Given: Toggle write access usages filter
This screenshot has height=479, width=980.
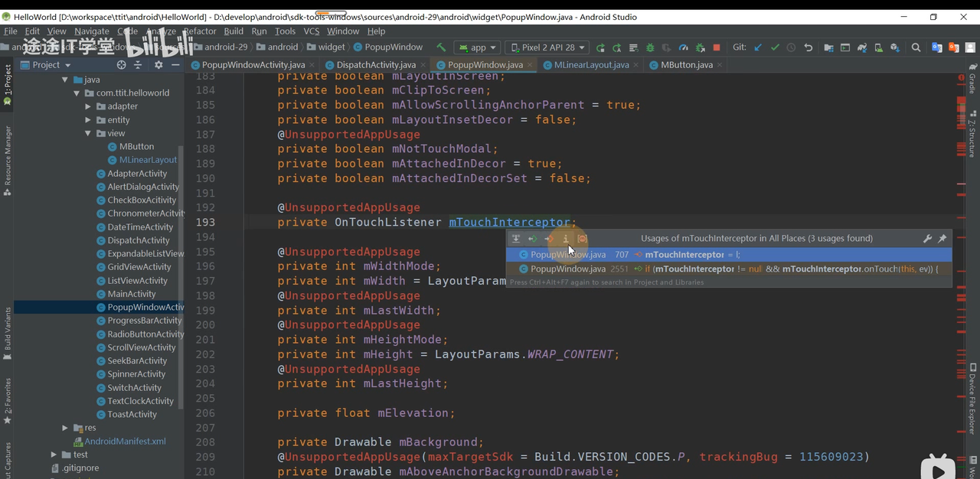Looking at the screenshot, I should pyautogui.click(x=549, y=239).
